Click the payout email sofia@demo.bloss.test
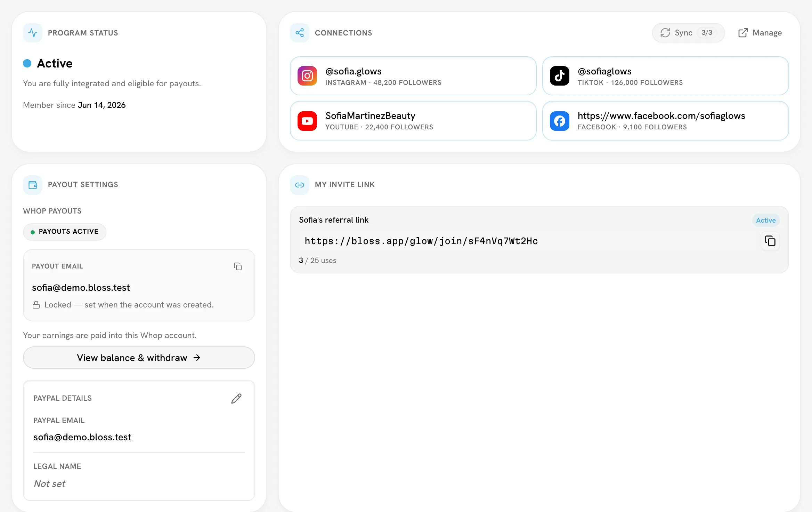Viewport: 812px width, 512px height. pos(81,288)
